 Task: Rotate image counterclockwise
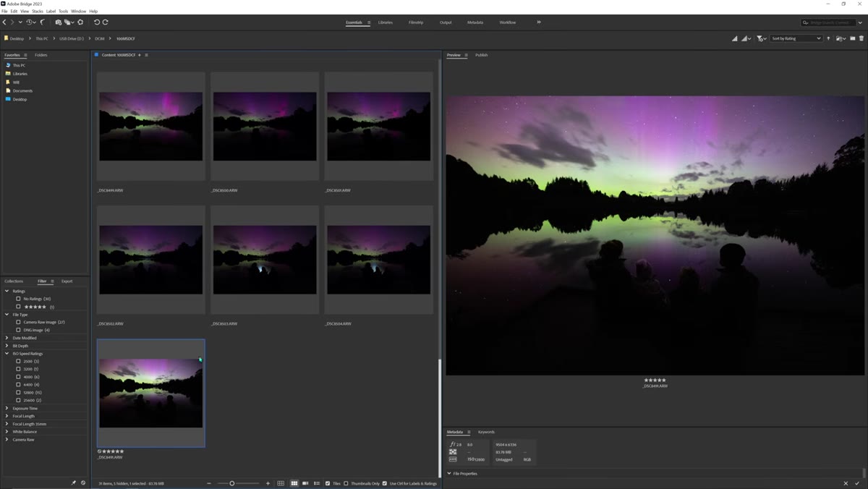pyautogui.click(x=97, y=22)
